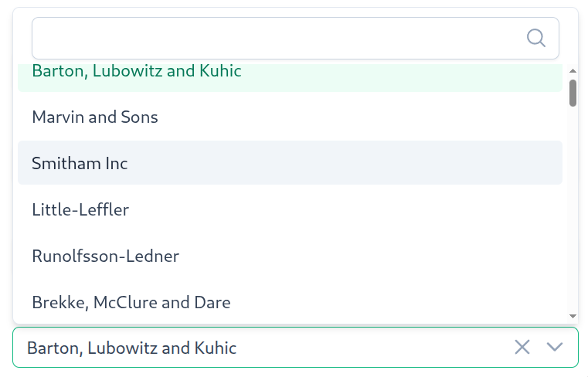Screen dimensions: 588x377
Task: Click the empty left side of the search box
Action: 150,39
